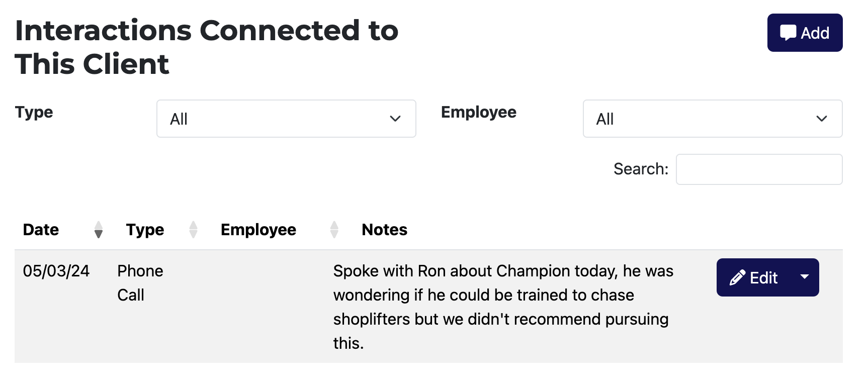The width and height of the screenshot is (868, 391).
Task: Click the chevron in the Type filter
Action: tap(395, 119)
